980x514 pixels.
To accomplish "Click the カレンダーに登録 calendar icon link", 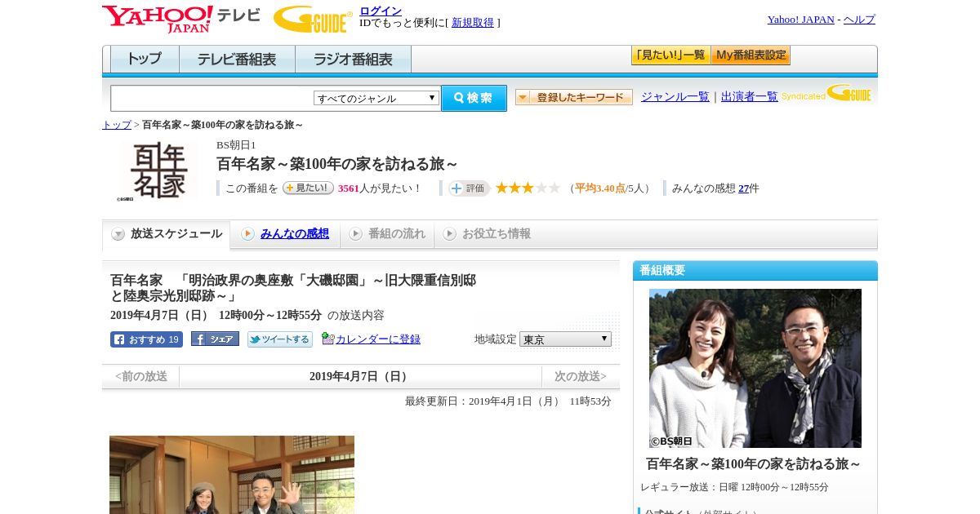I will click(x=372, y=339).
